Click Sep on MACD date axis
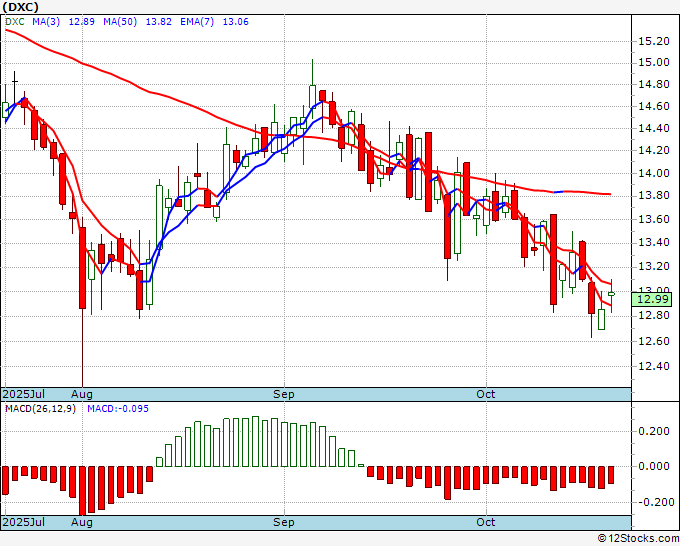The width and height of the screenshot is (680, 546). point(284,522)
